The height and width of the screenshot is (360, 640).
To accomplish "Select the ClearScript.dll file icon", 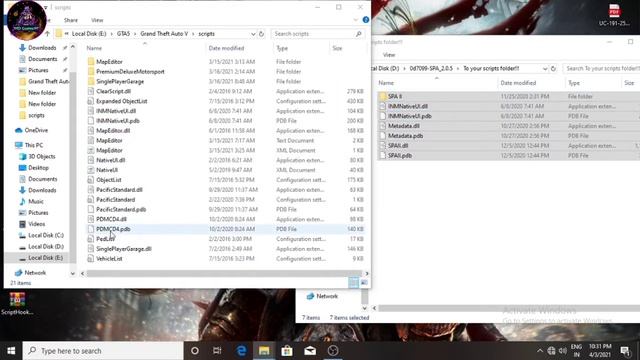I will [x=91, y=91].
